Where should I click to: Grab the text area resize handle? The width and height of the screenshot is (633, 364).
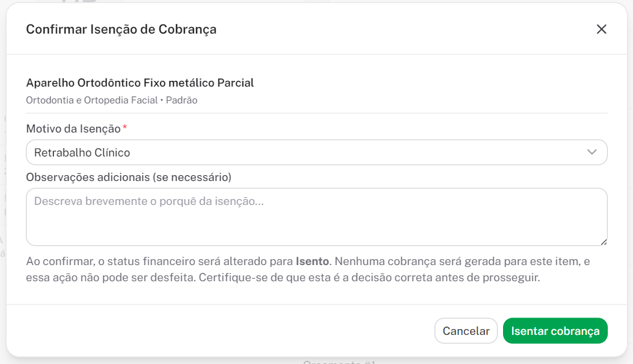[604, 242]
